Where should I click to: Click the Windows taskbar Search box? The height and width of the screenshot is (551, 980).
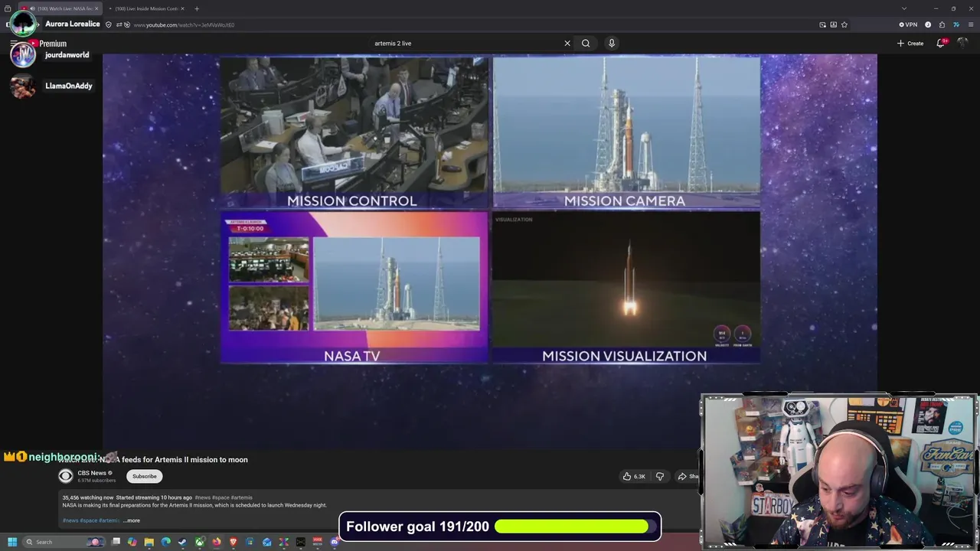click(x=64, y=542)
